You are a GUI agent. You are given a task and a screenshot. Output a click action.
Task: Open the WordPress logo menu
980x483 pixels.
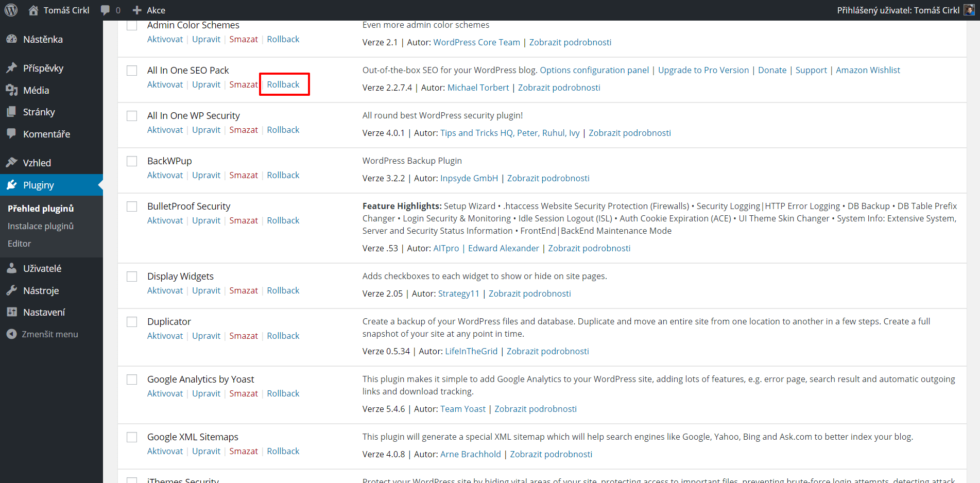pos(11,10)
